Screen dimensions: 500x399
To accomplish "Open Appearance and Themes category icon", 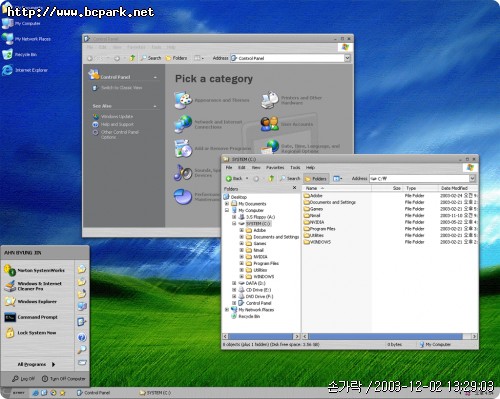I will tap(183, 100).
